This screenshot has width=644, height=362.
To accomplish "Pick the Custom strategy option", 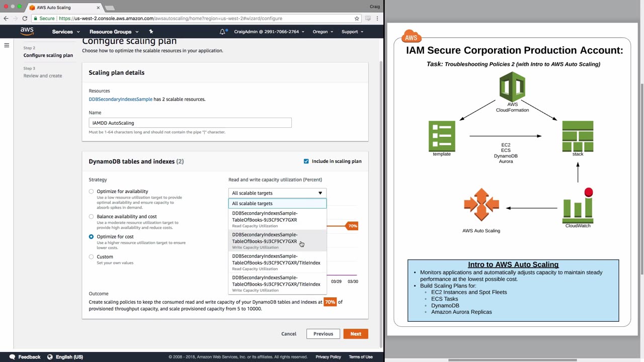I will tap(91, 257).
